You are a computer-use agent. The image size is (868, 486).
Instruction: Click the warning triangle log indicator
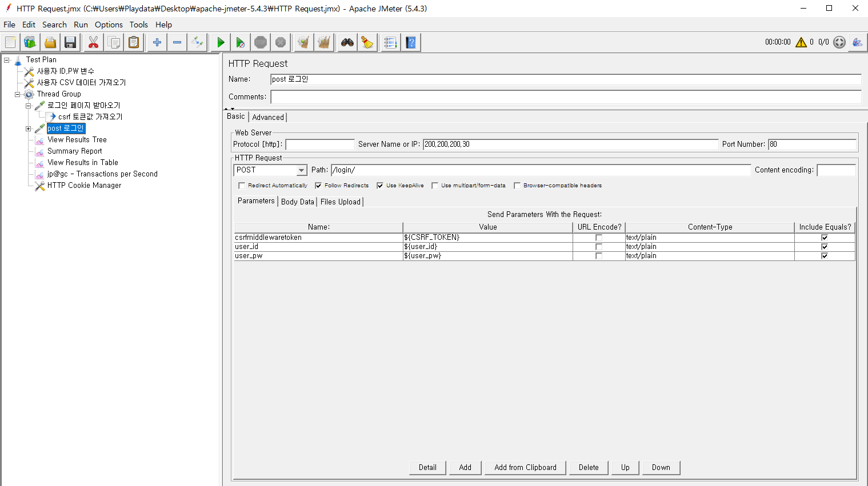point(801,42)
